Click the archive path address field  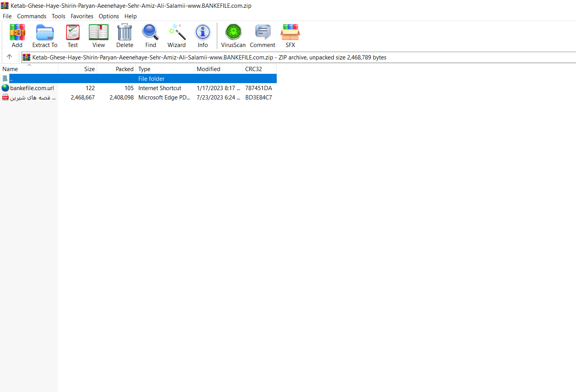click(x=298, y=57)
